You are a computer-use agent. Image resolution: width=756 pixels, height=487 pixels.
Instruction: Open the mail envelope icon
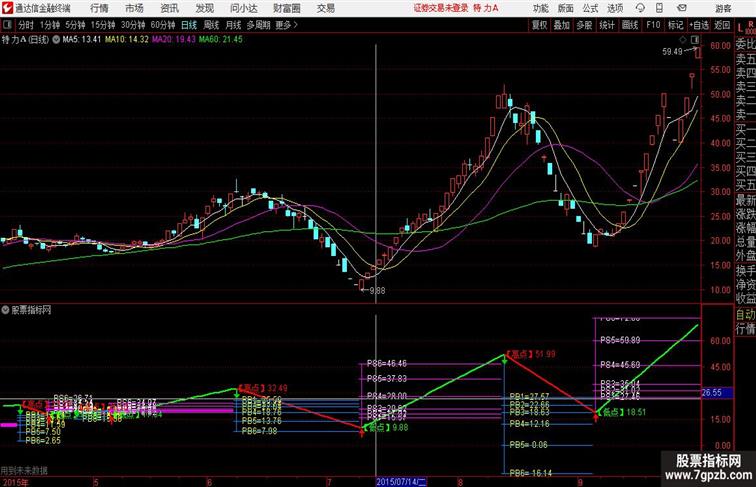pos(682,8)
